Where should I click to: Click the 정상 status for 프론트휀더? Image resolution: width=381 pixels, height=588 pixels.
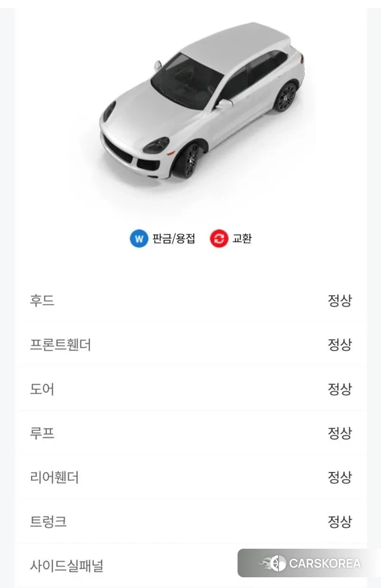339,345
